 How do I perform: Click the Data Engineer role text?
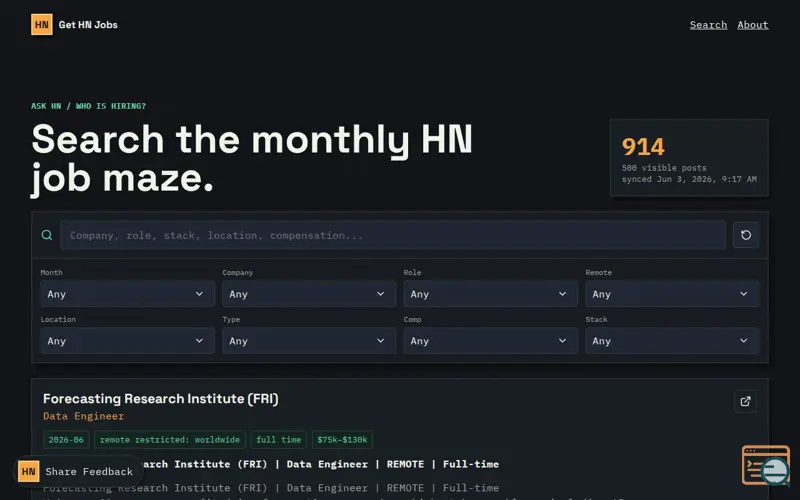[84, 416]
